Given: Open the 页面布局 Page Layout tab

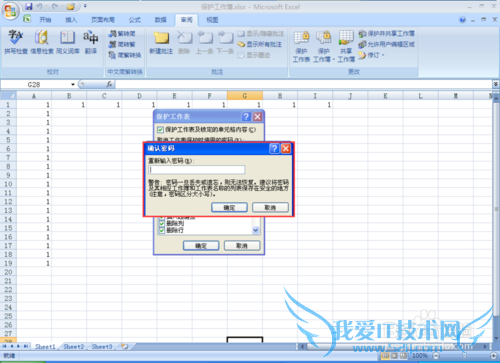Looking at the screenshot, I should [103, 20].
